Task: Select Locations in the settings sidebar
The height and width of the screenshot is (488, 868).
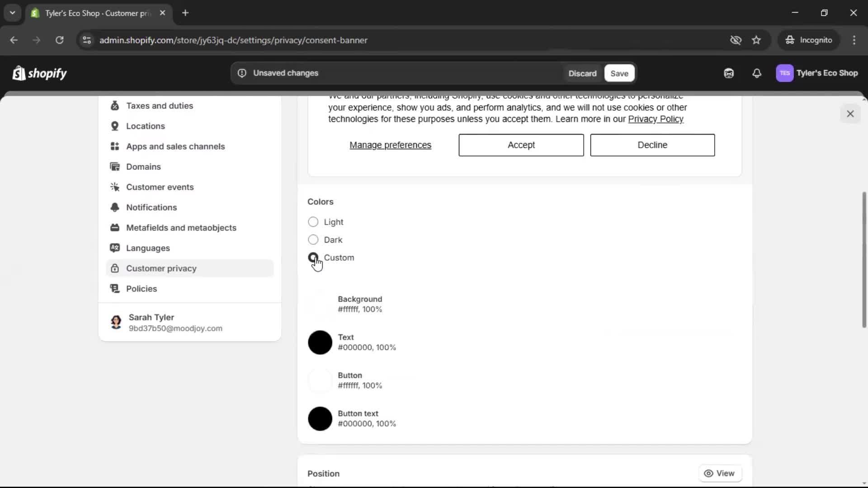Action: coord(145,126)
